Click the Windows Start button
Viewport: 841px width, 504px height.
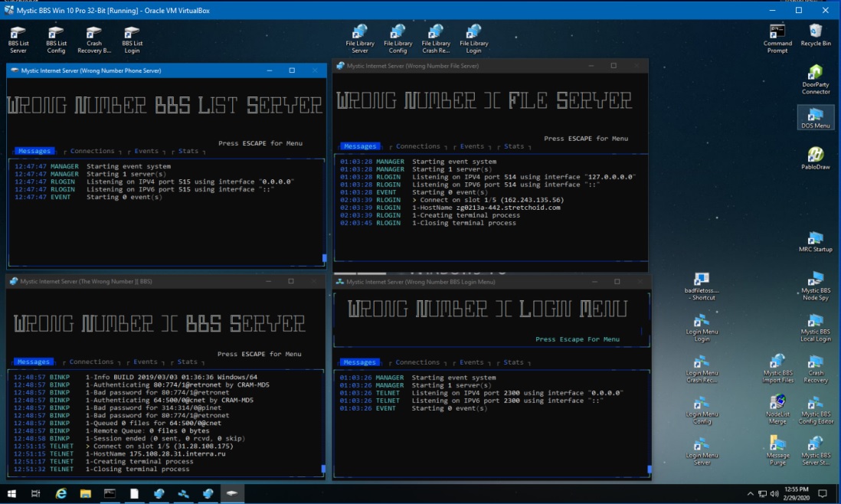(x=11, y=493)
